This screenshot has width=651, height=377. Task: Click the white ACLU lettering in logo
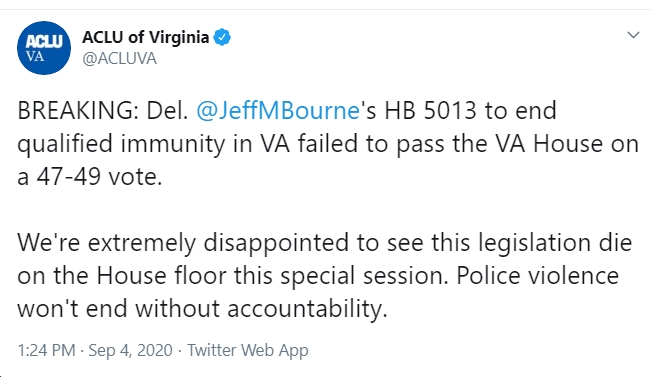[44, 42]
